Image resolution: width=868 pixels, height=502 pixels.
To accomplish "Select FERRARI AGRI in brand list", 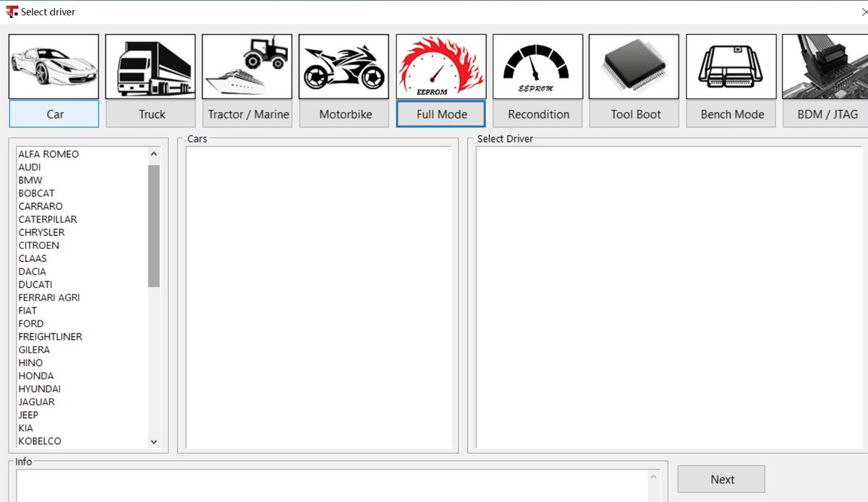I will coord(49,297).
